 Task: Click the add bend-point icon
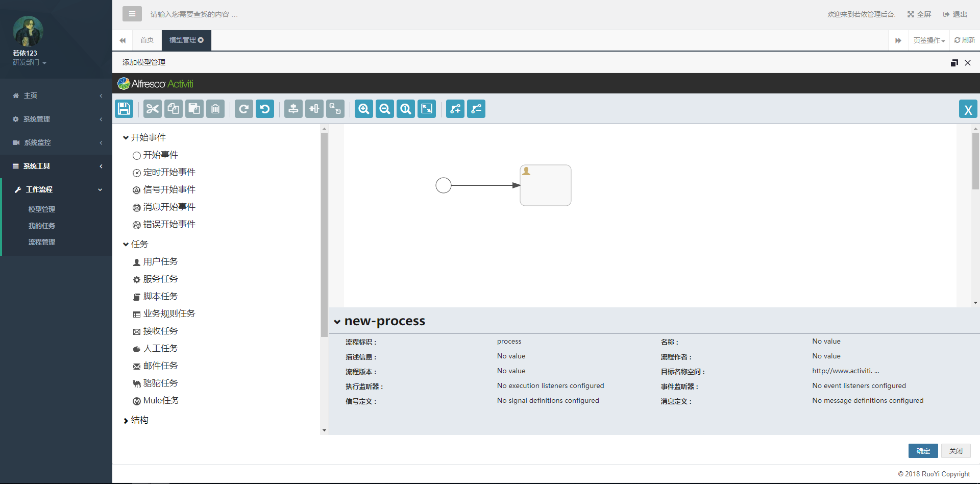point(455,109)
